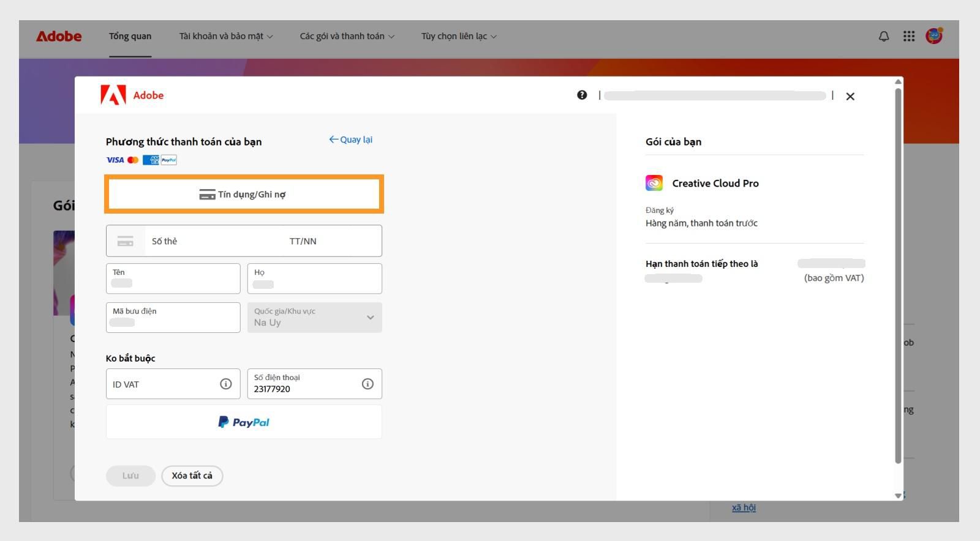This screenshot has width=980, height=541.
Task: Click the small PayPal logo badge
Action: 169,160
